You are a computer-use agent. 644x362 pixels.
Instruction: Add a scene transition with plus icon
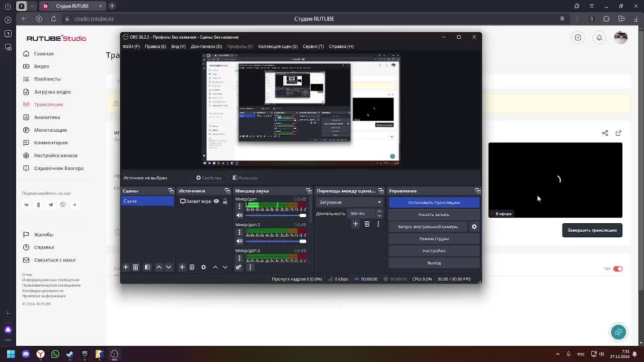coord(355,224)
